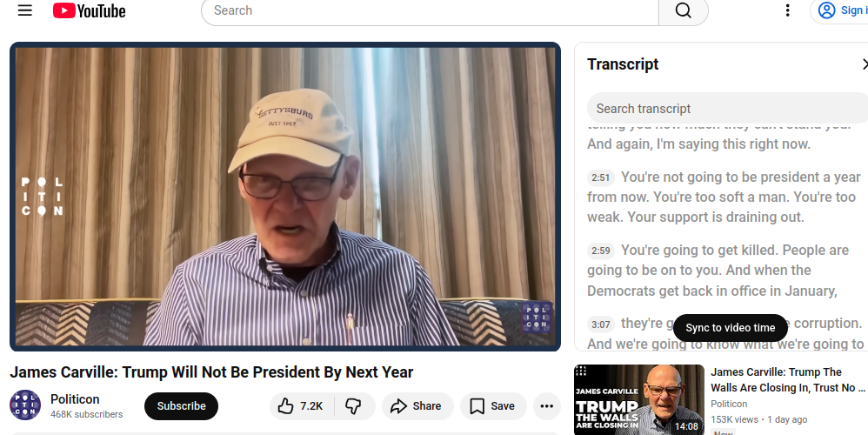Screen dimensions: 868x435
Task: Click the YouTube search input box
Action: 430,10
